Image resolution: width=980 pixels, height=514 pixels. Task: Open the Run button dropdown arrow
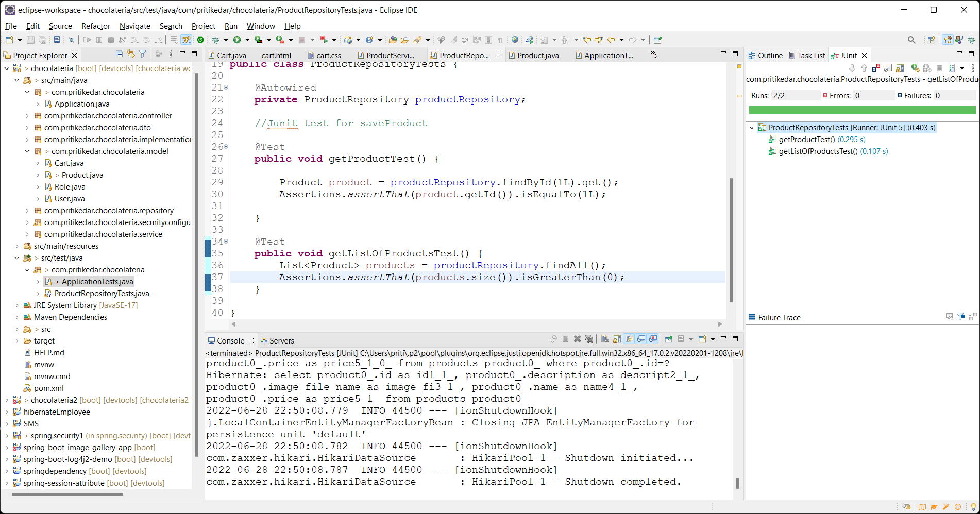[247, 40]
